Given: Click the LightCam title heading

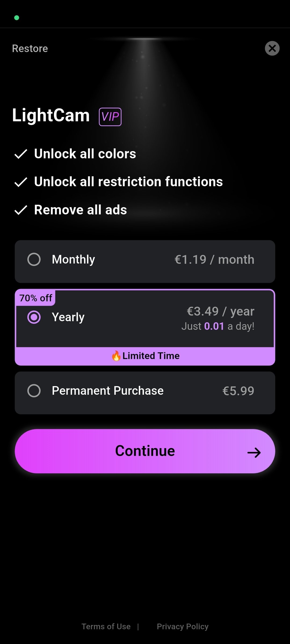Looking at the screenshot, I should [51, 115].
